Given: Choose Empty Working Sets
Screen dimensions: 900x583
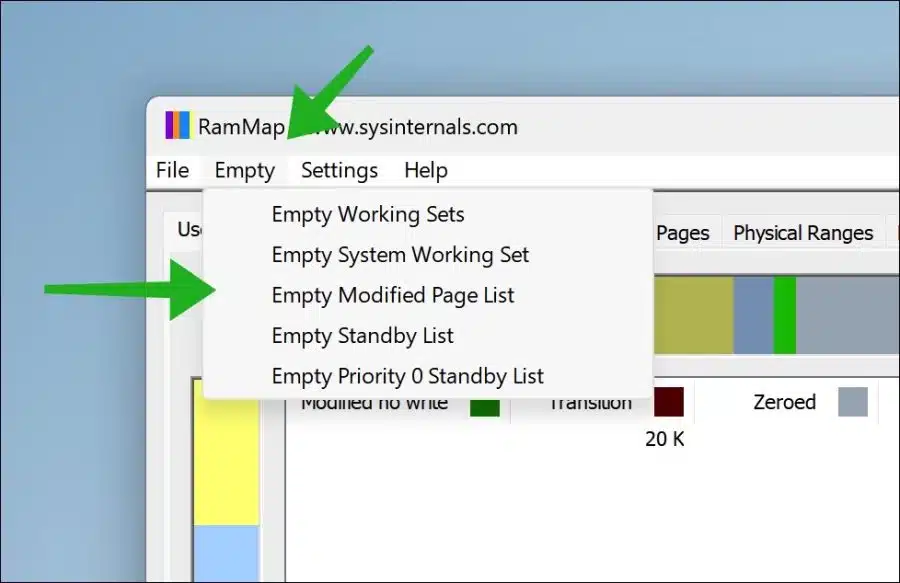Looking at the screenshot, I should (428, 215).
